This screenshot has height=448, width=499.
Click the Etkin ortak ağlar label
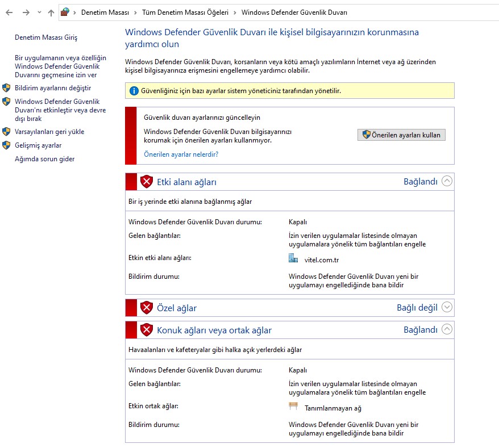[x=153, y=406]
